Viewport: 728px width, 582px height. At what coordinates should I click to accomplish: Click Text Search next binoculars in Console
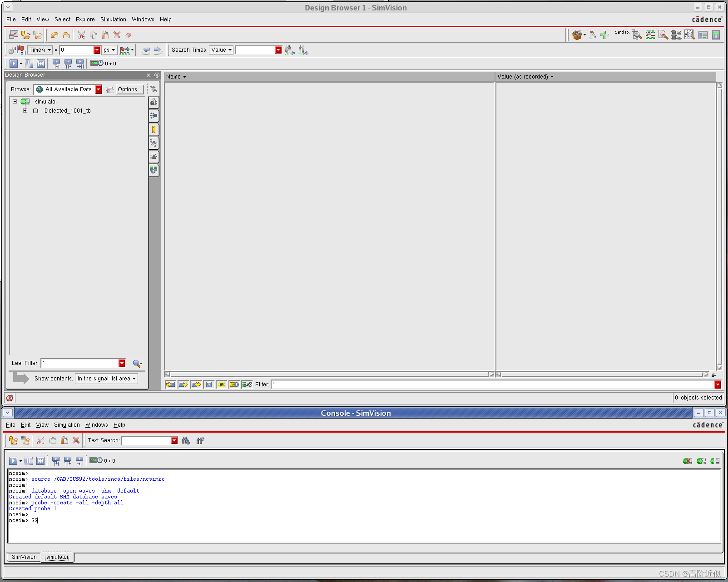186,440
